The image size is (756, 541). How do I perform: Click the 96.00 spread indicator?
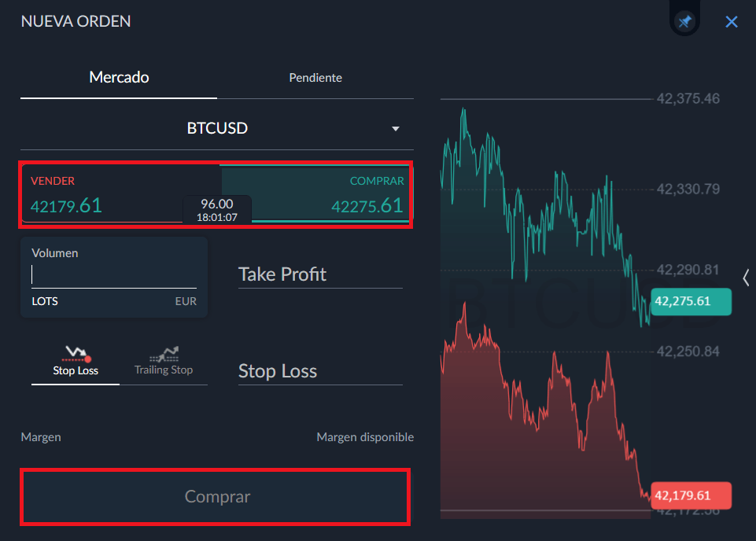pos(217,210)
